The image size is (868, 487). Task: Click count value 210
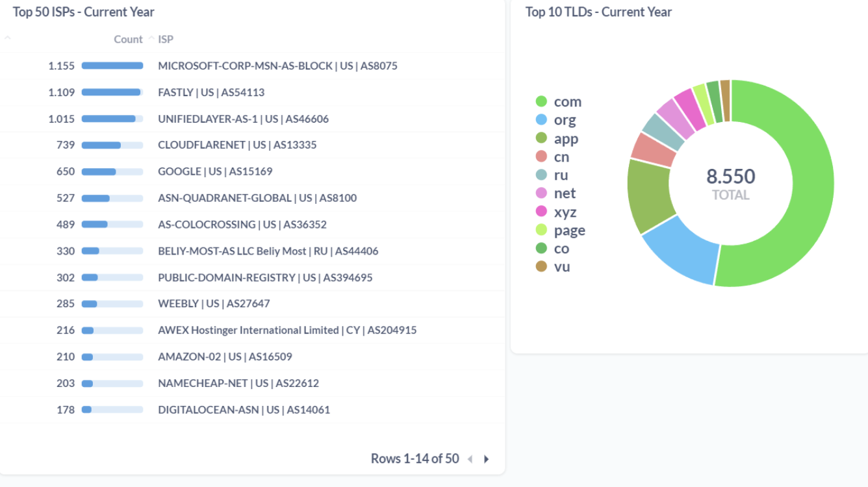click(66, 356)
